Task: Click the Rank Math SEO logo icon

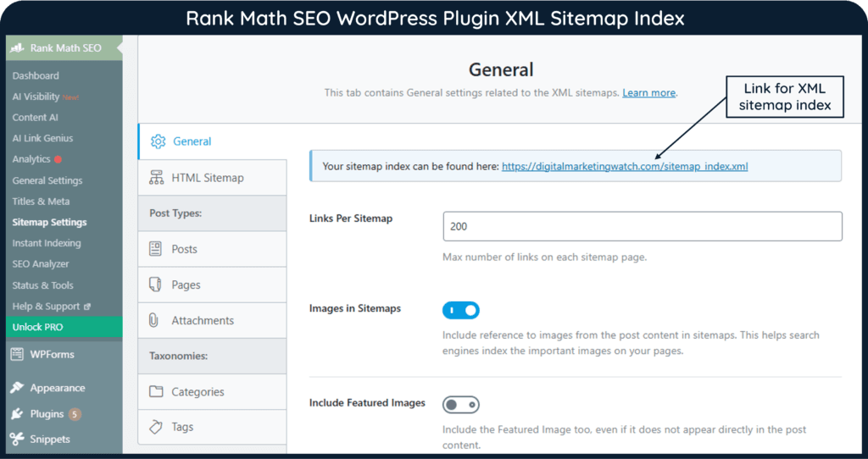Action: click(x=17, y=48)
